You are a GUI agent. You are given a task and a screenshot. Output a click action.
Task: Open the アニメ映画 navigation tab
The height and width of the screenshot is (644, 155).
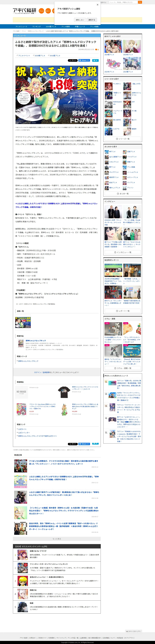coord(94,27)
